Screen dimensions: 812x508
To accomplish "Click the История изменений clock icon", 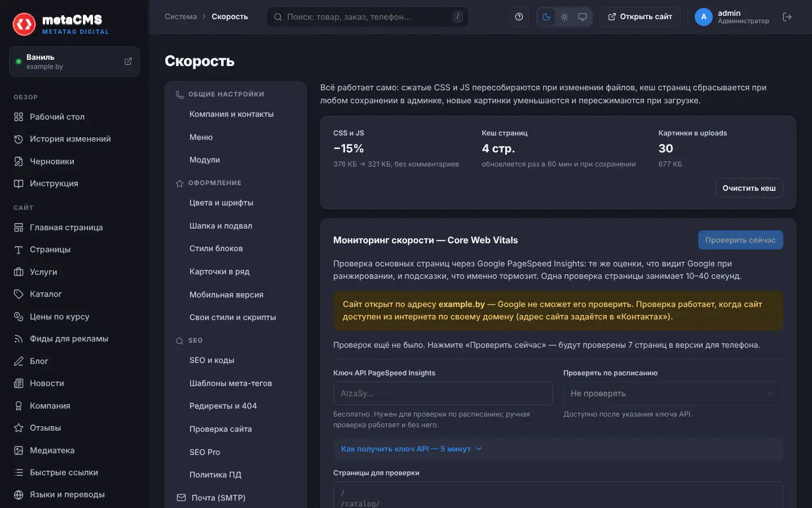I will point(19,139).
